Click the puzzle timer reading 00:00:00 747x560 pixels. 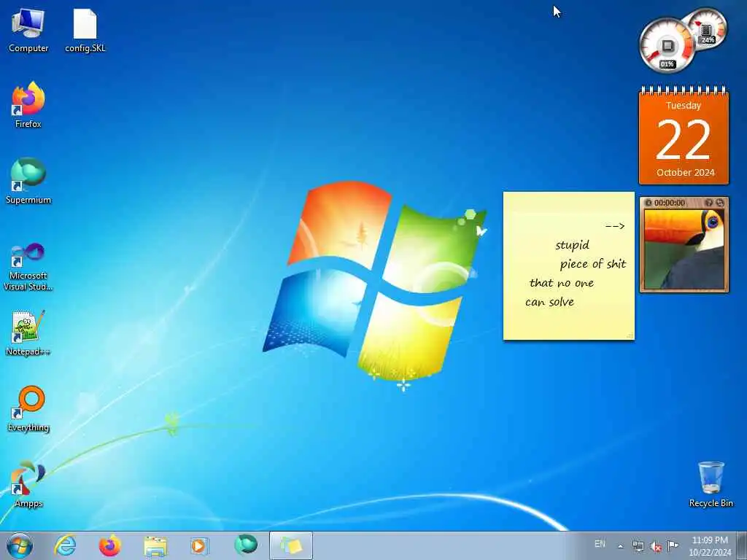[x=670, y=203]
